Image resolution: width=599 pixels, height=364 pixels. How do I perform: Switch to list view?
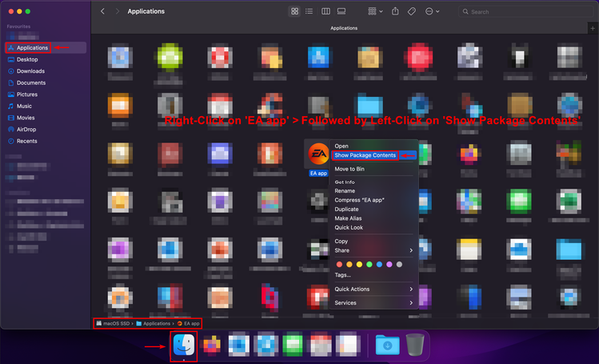[309, 11]
